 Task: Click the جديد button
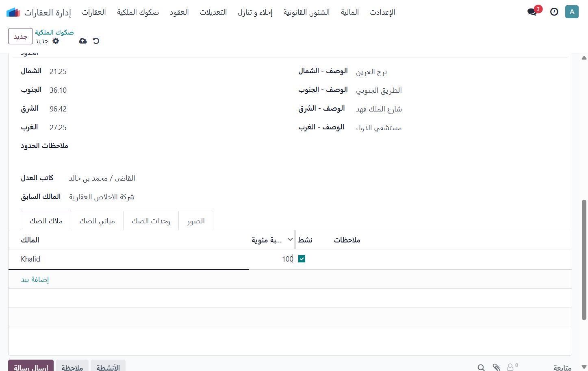coord(20,37)
